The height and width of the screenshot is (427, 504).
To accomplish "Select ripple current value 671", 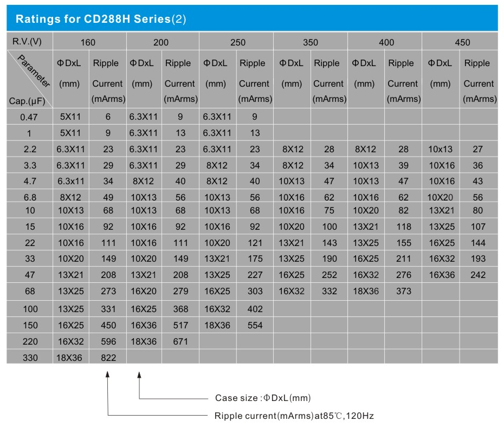I will (x=180, y=341).
